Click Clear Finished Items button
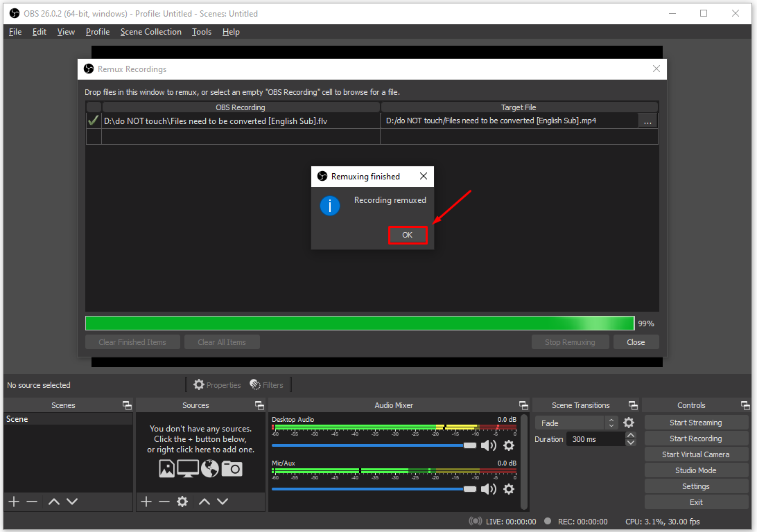Image resolution: width=757 pixels, height=532 pixels. point(132,342)
